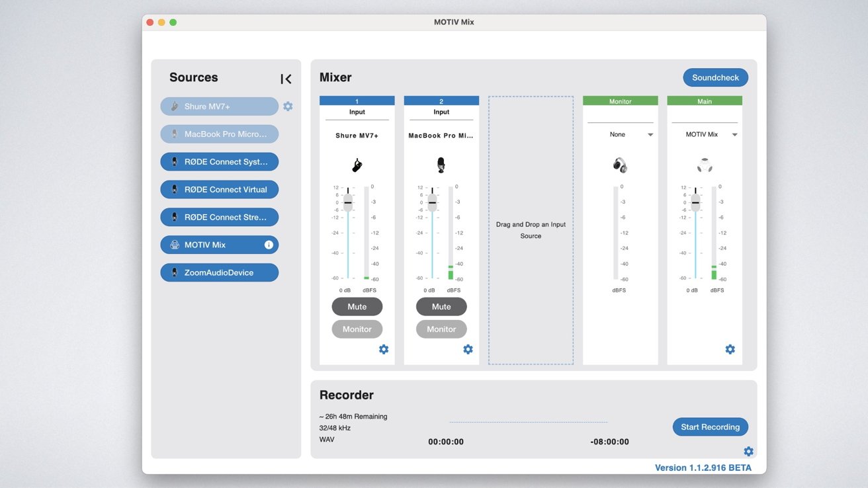The width and height of the screenshot is (868, 488).
Task: Run the Soundcheck
Action: (716, 77)
